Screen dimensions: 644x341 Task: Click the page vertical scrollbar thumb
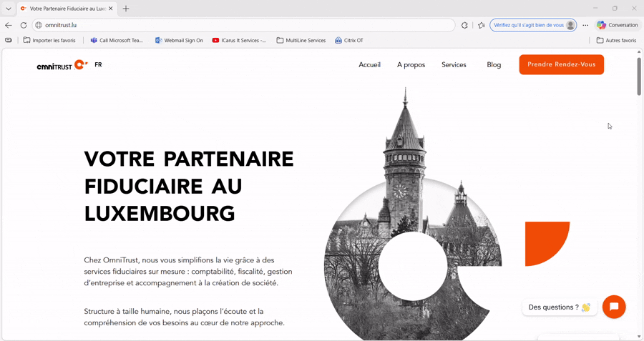click(x=639, y=76)
